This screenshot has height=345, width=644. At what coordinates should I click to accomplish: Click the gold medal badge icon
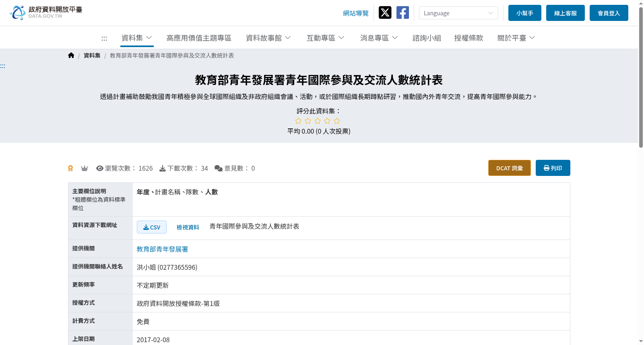pyautogui.click(x=70, y=168)
